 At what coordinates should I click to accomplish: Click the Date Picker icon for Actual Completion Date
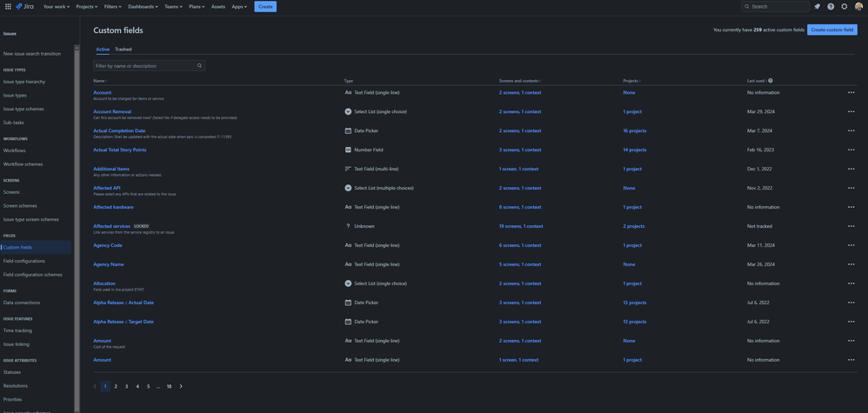[x=348, y=130]
